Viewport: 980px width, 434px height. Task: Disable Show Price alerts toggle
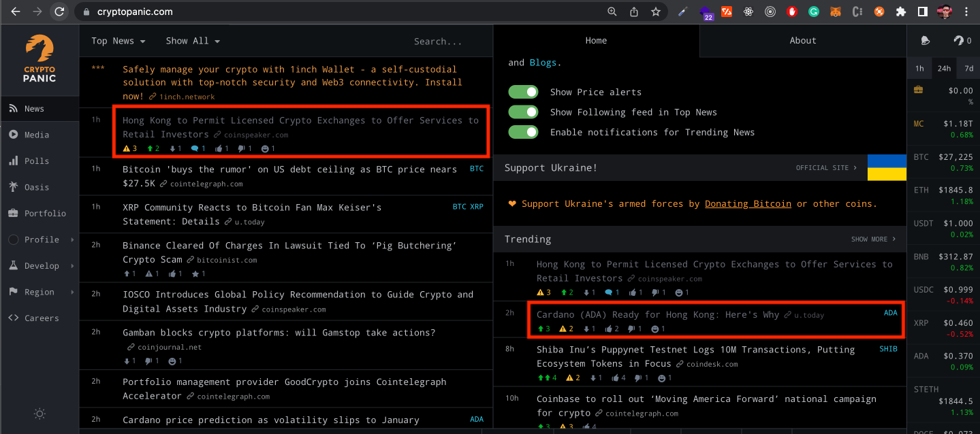click(x=523, y=92)
